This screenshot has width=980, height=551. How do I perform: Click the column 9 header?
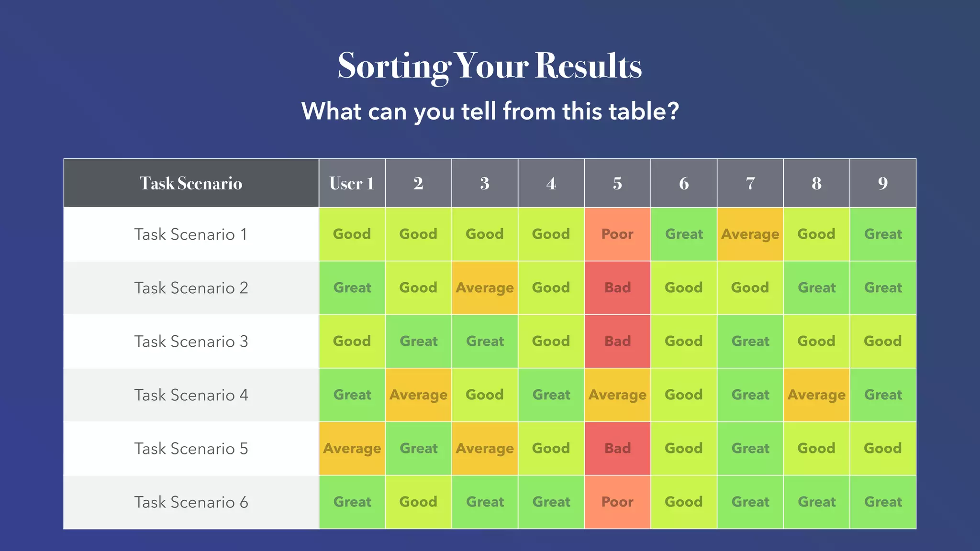click(x=883, y=183)
